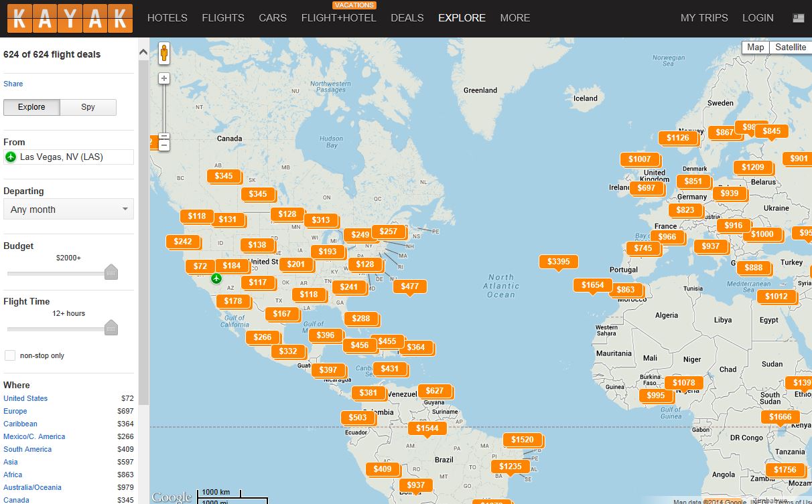The image size is (812, 504).
Task: Filter by Mexico/C. America region
Action: pyautogui.click(x=34, y=436)
